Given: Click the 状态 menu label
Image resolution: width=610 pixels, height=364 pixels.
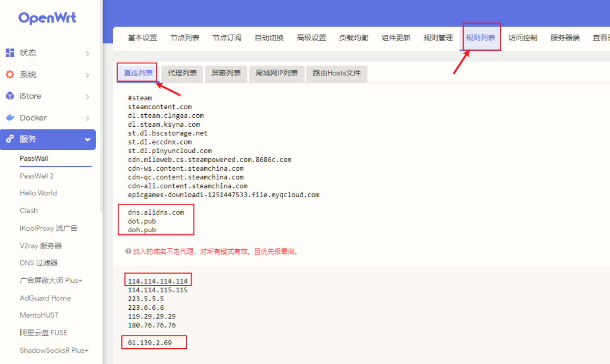Looking at the screenshot, I should (28, 53).
